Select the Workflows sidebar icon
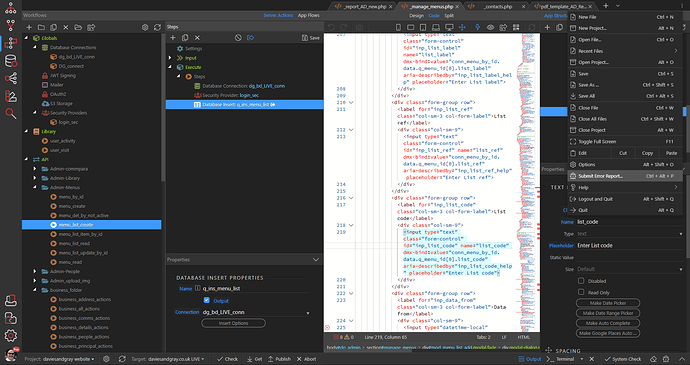This screenshot has width=690, height=365. tap(11, 43)
